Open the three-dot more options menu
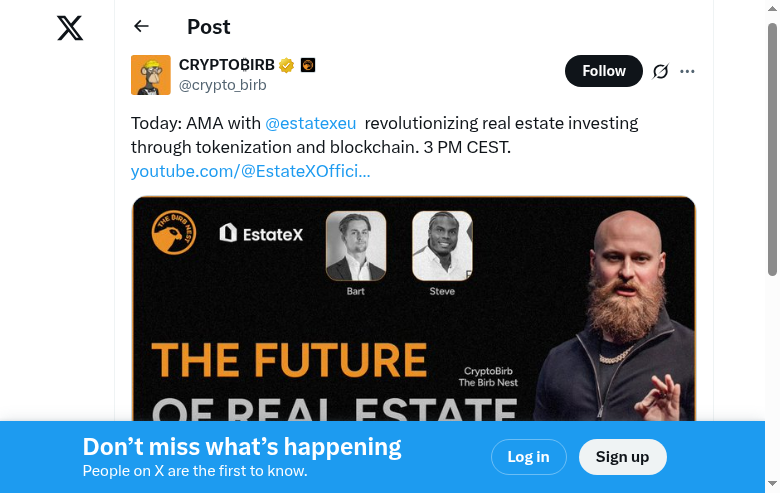 [x=687, y=71]
